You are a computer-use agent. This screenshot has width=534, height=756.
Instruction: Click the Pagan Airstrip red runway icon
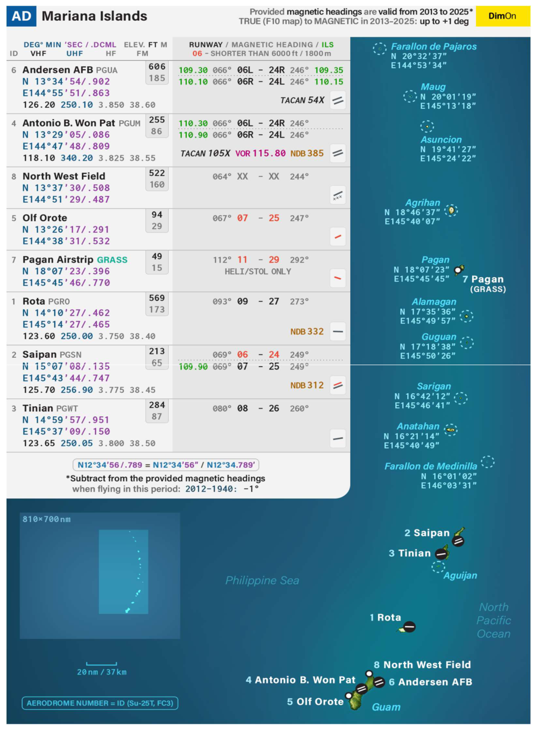click(337, 278)
